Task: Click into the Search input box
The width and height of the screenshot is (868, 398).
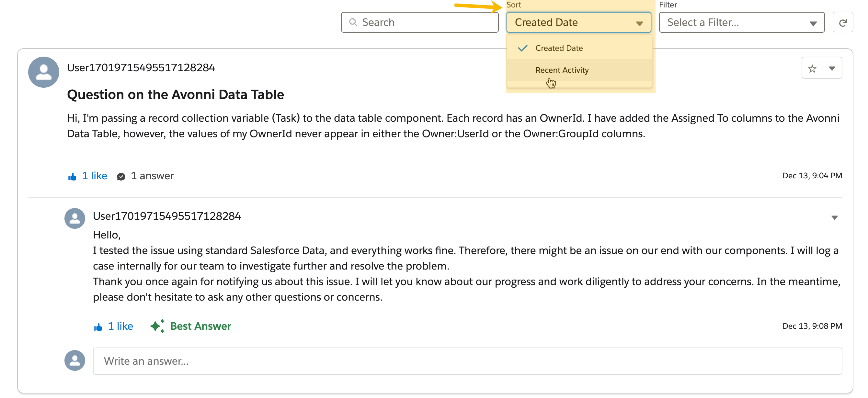Action: coord(425,23)
